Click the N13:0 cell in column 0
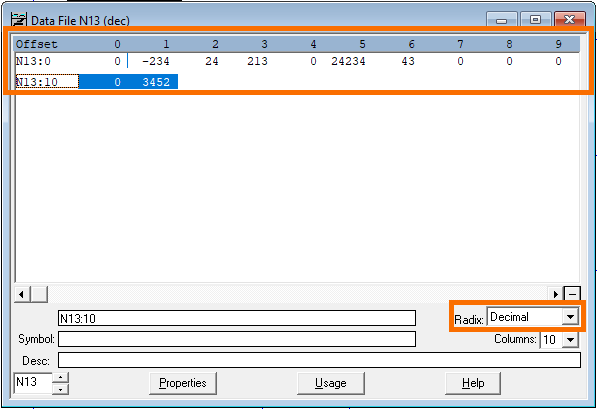The height and width of the screenshot is (409, 597). tap(117, 61)
